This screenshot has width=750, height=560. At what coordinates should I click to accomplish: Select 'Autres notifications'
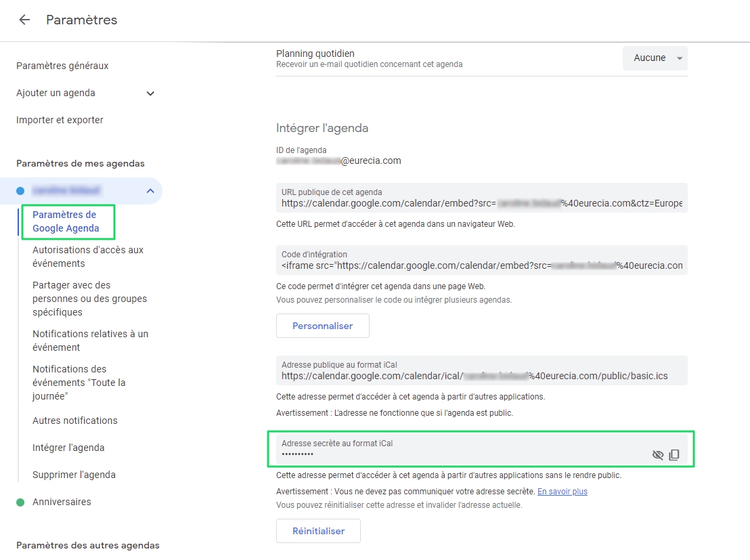[75, 421]
